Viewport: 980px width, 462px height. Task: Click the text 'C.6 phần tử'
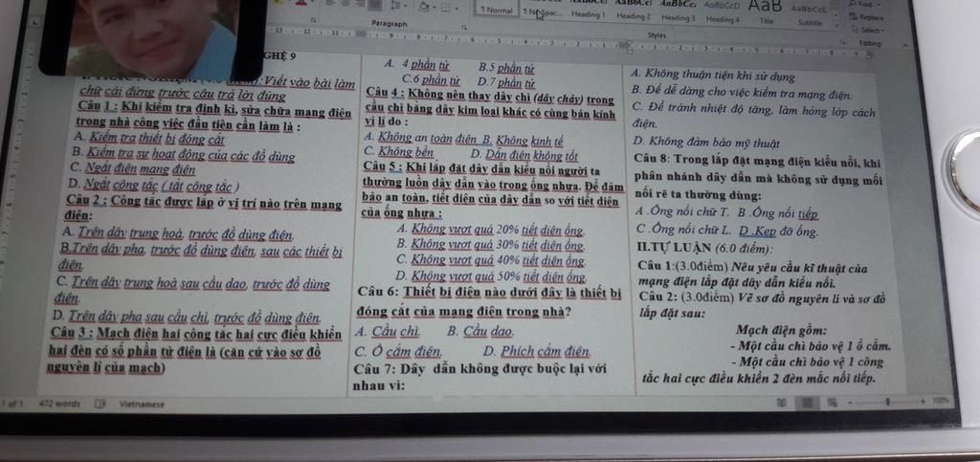point(432,80)
